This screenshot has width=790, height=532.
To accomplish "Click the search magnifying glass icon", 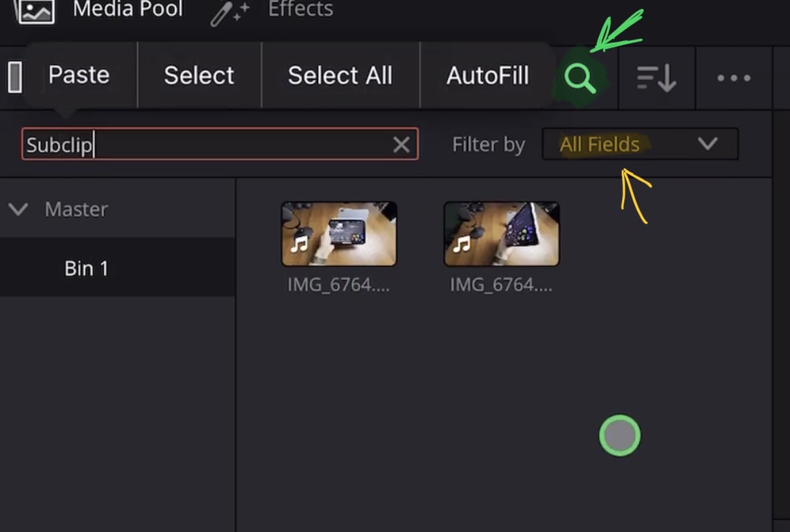I will pyautogui.click(x=580, y=77).
